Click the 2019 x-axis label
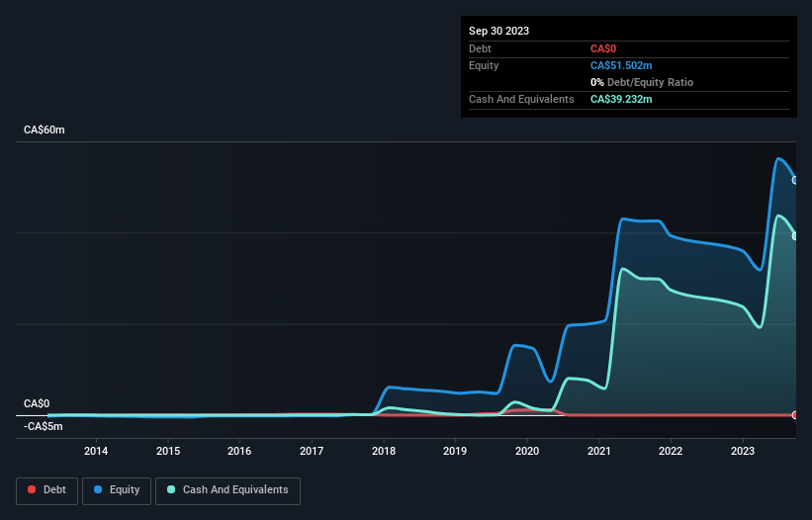This screenshot has height=520, width=812. click(x=455, y=451)
